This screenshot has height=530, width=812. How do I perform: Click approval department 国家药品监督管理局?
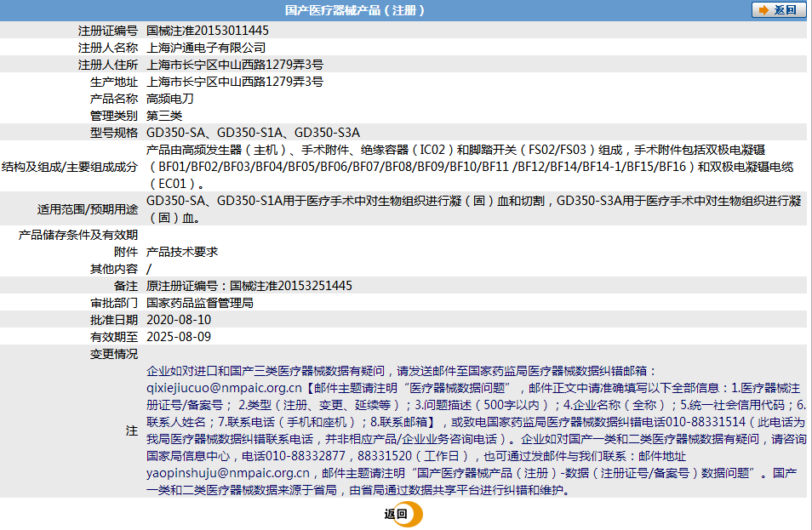pos(200,303)
